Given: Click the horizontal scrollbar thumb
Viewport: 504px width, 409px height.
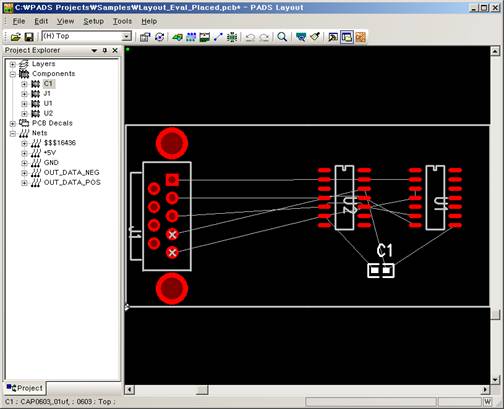Looking at the screenshot, I should tap(201, 390).
